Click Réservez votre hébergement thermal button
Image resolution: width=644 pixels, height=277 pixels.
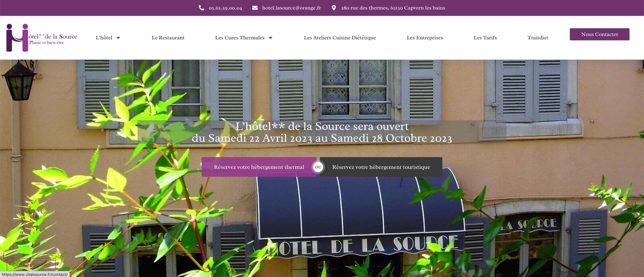[x=259, y=167]
